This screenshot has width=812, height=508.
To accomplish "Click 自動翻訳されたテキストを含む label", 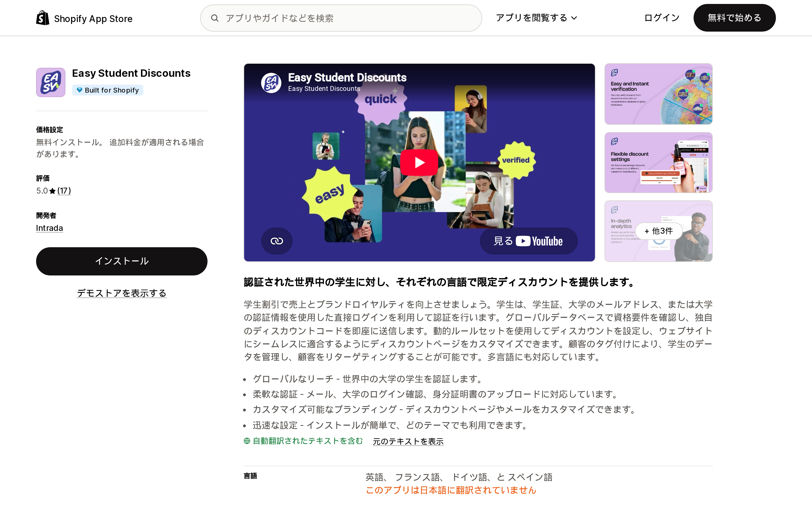I will tap(308, 441).
